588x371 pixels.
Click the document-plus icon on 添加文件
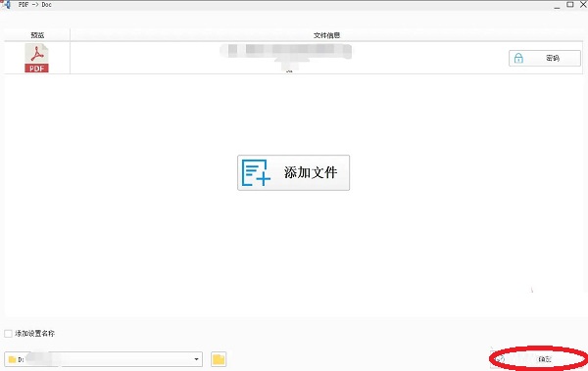point(256,172)
